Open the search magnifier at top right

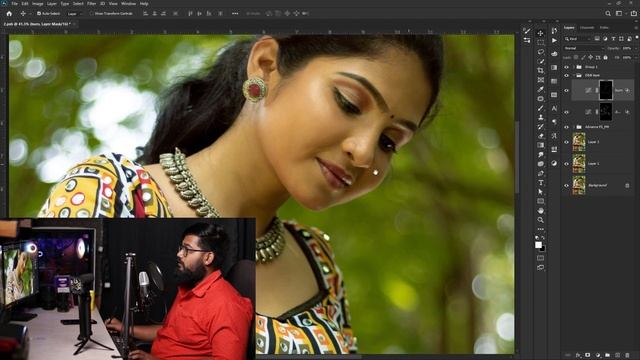pos(608,13)
